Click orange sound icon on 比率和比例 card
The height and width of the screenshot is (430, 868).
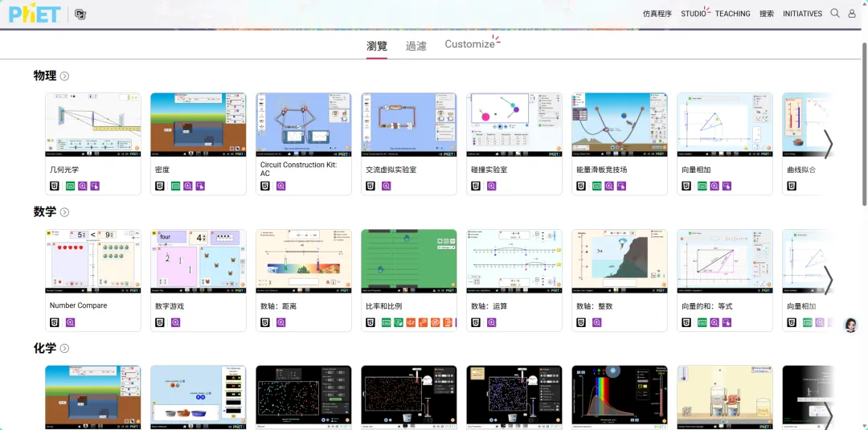pyautogui.click(x=411, y=322)
